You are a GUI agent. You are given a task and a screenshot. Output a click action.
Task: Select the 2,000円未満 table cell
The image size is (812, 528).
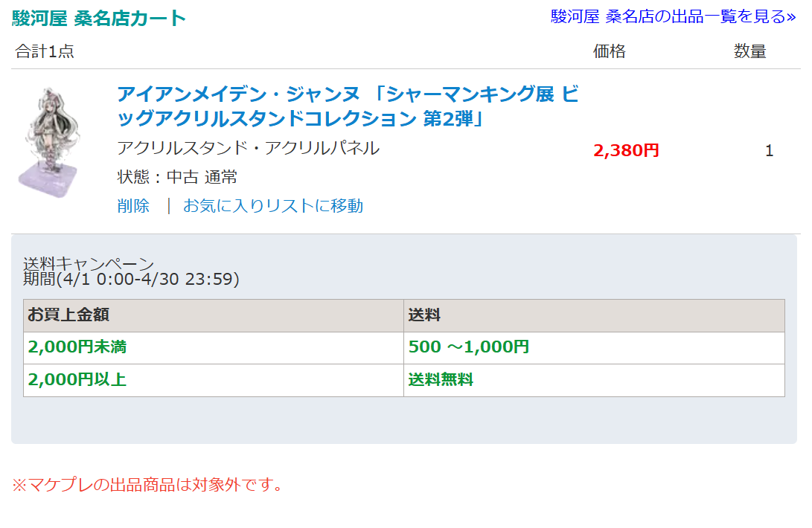(x=214, y=348)
